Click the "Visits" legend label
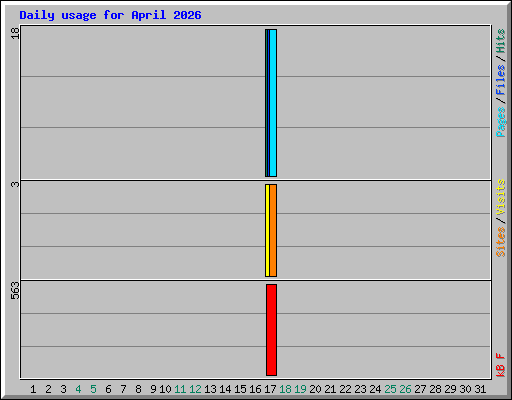 point(501,197)
